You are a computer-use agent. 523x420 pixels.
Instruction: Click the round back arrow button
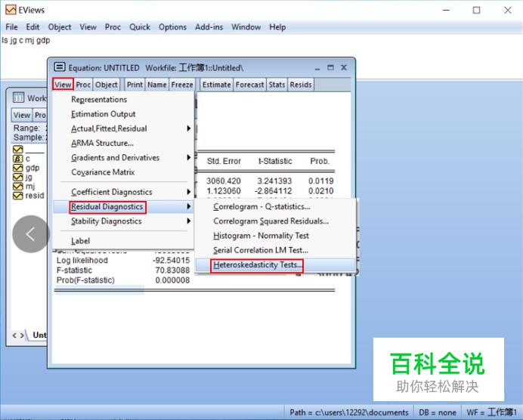click(31, 234)
